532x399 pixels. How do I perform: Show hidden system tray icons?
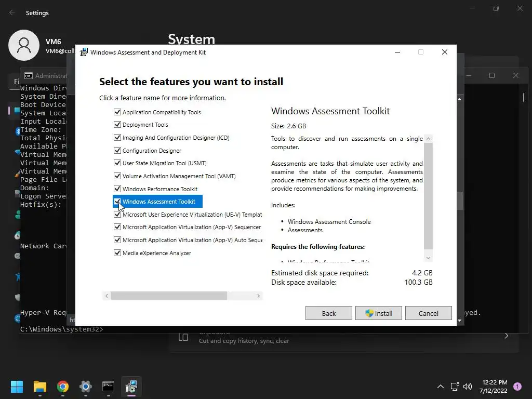(x=441, y=387)
